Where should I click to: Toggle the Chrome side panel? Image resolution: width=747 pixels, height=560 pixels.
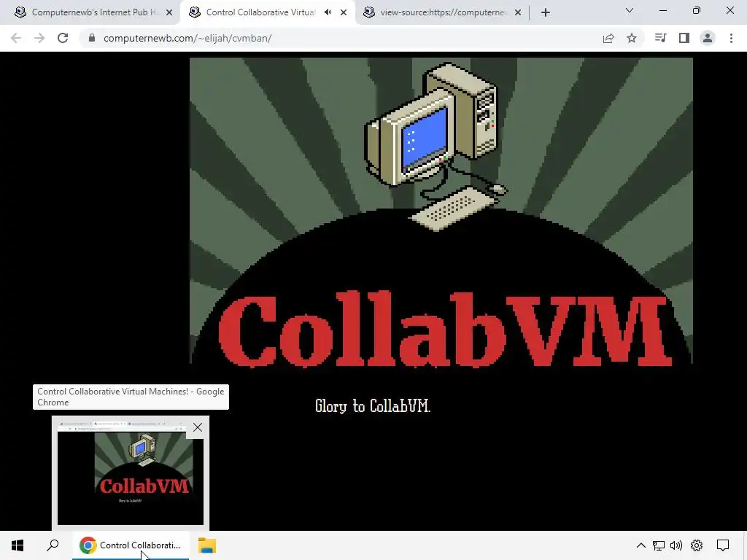point(684,38)
